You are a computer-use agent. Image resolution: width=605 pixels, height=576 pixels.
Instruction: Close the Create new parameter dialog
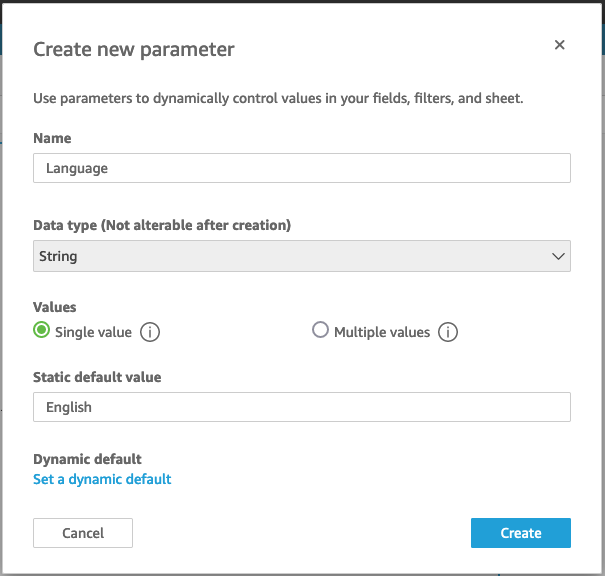pos(560,45)
